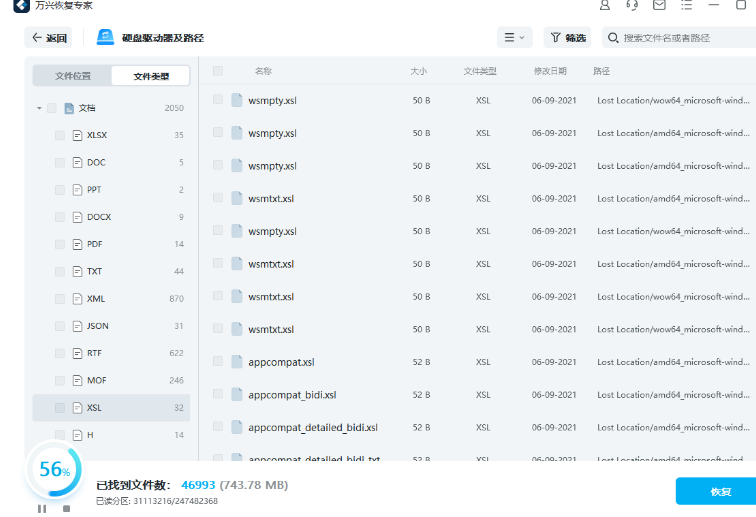
Task: Open the 筛选 filter panel
Action: (x=567, y=38)
